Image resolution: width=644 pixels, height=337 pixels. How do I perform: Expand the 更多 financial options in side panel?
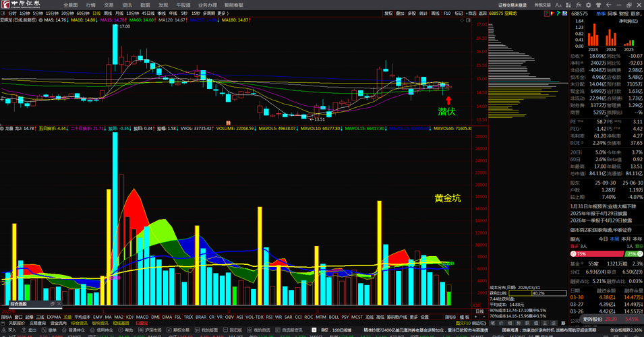point(637,13)
